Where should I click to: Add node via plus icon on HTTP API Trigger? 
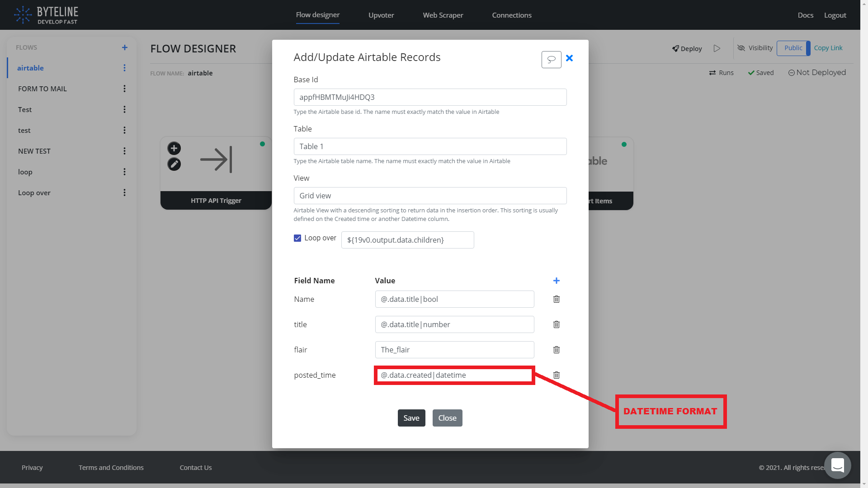click(x=174, y=148)
